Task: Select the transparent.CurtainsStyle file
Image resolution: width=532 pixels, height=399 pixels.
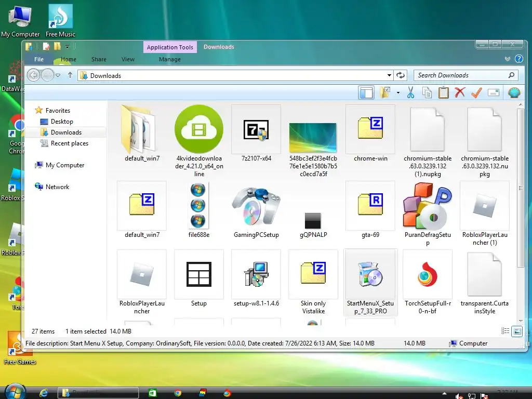Action: pos(485,283)
